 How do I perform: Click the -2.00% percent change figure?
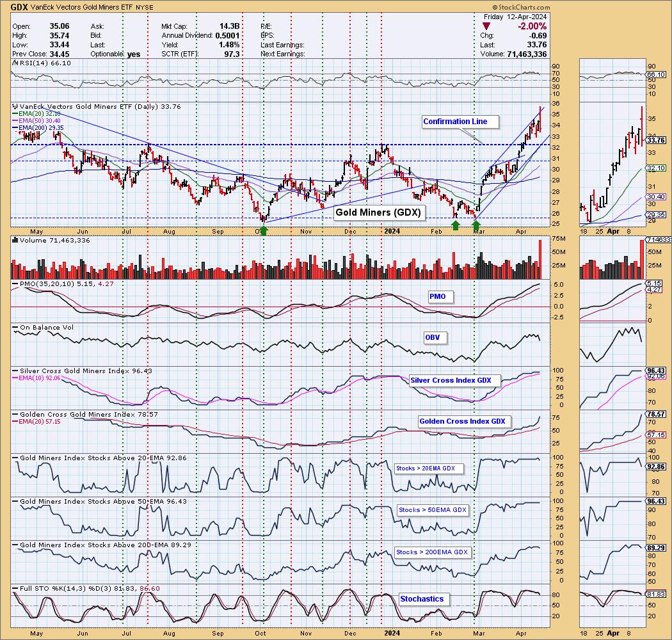coord(532,27)
